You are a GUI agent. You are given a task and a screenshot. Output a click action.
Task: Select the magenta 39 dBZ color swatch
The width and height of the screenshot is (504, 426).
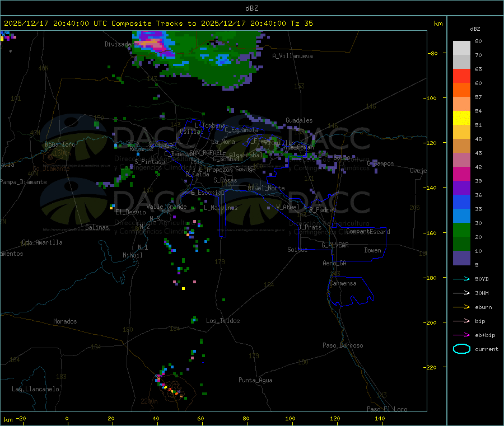[461, 174]
